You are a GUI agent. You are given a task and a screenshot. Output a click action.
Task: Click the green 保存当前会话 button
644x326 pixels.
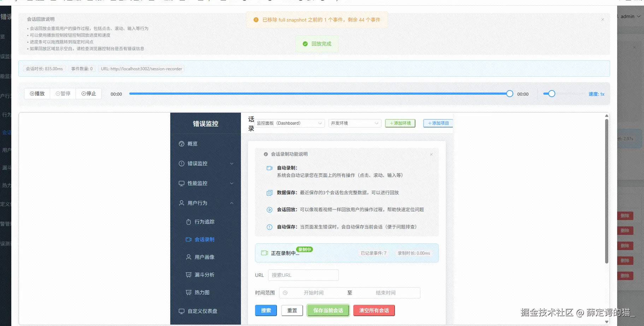point(328,310)
